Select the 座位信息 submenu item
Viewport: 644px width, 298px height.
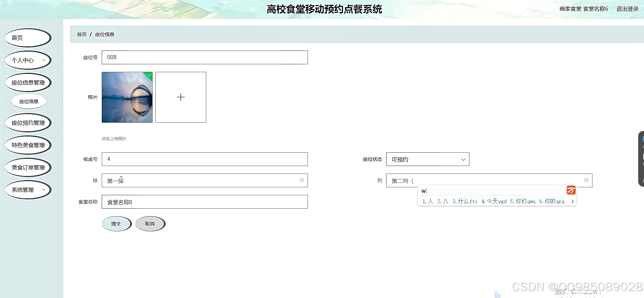pos(29,101)
